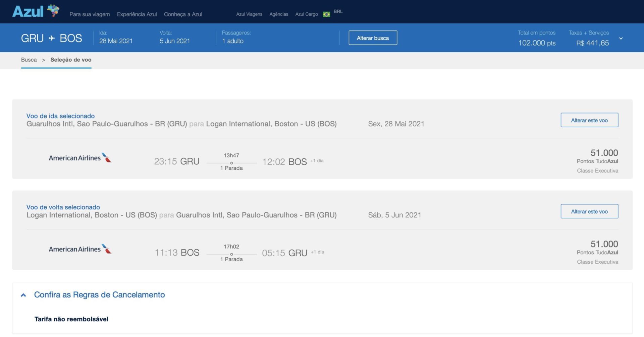Image resolution: width=644 pixels, height=337 pixels.
Task: Click Alterar este voo for return flight
Action: click(x=589, y=211)
